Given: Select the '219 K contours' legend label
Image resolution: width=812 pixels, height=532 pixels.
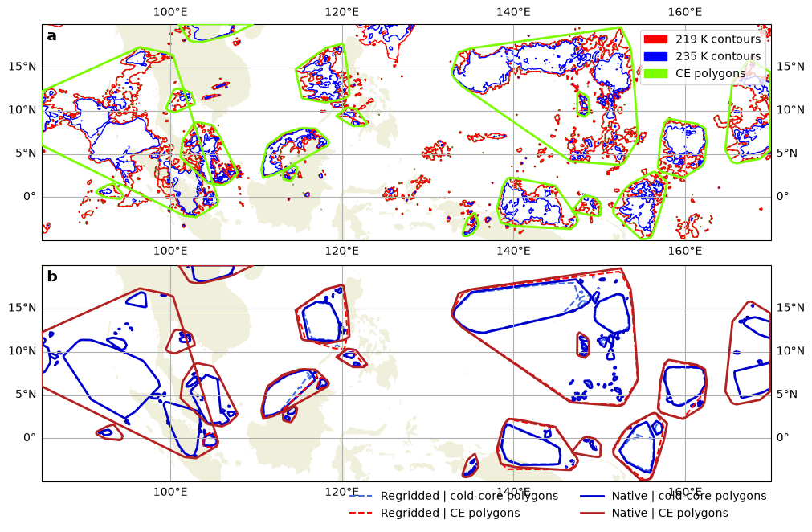Looking at the screenshot, I should 718,39.
